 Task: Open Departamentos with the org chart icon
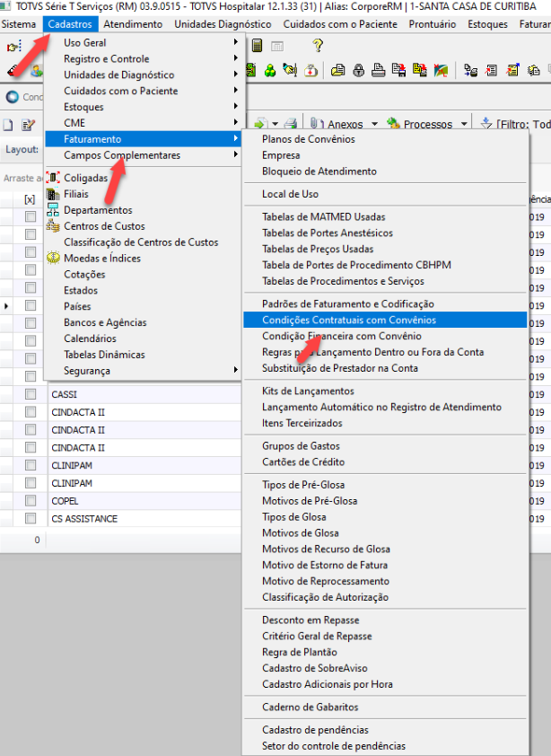click(143, 210)
